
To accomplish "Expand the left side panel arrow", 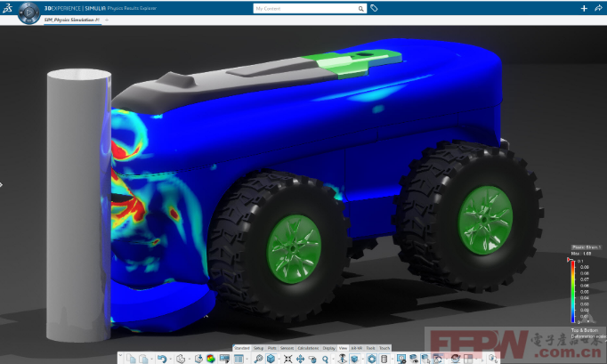I will (x=2, y=185).
